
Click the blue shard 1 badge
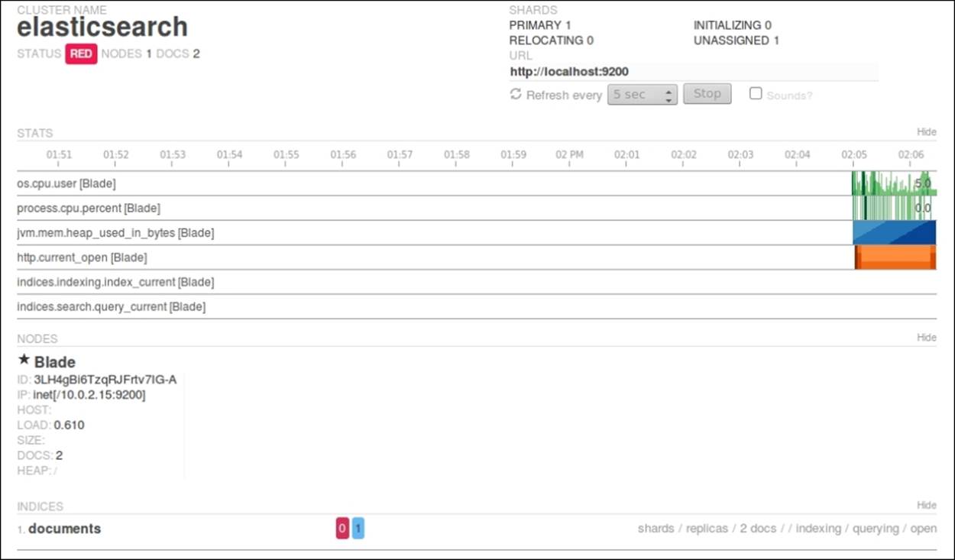[358, 528]
